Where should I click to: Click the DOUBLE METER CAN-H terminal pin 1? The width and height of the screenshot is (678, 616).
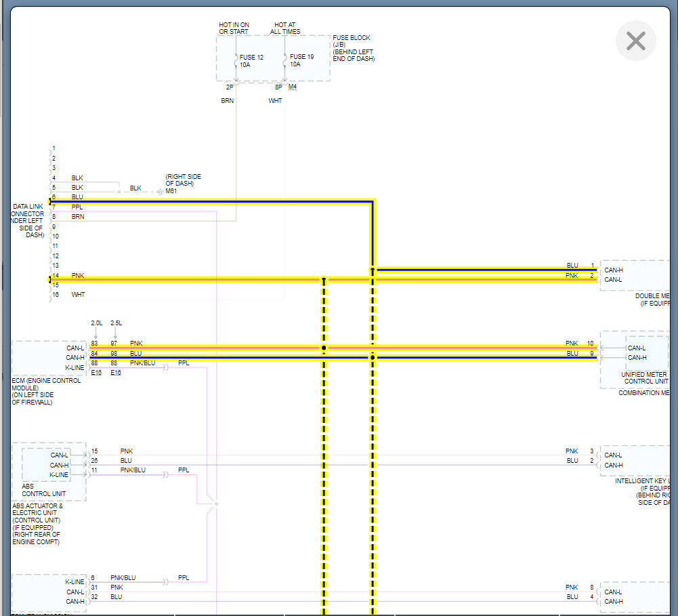coord(614,270)
